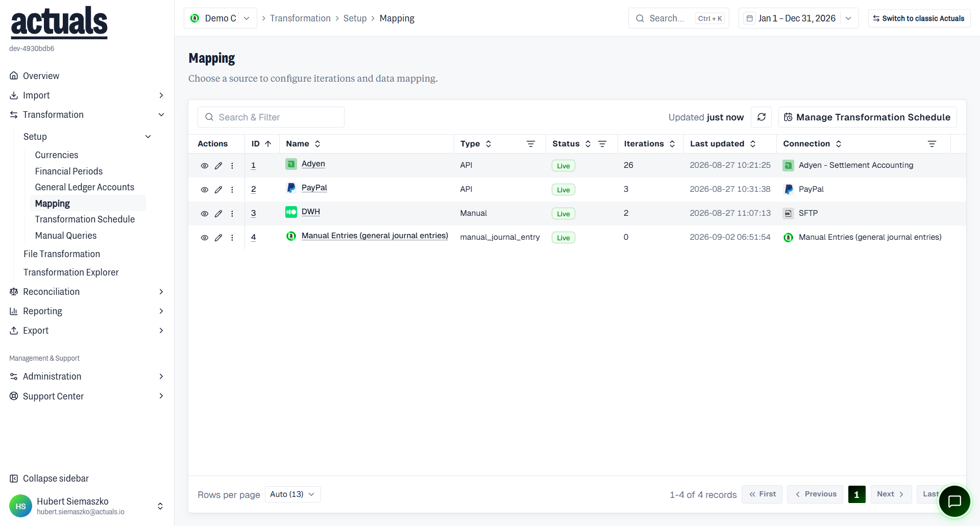
Task: Open the Adyen source link
Action: tap(313, 164)
